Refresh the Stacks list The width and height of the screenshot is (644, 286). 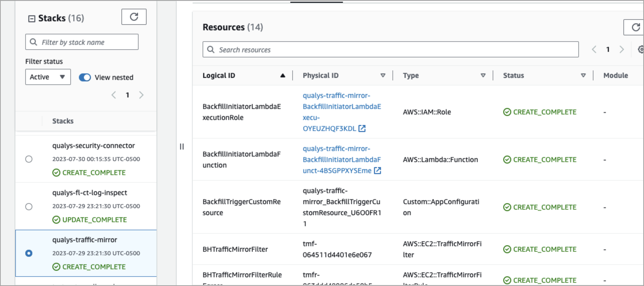134,17
